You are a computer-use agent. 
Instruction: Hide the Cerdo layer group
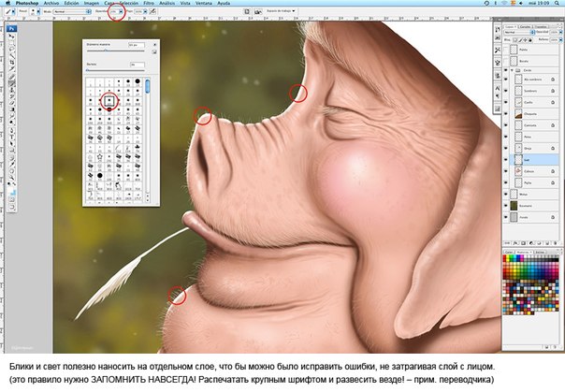pyautogui.click(x=506, y=70)
